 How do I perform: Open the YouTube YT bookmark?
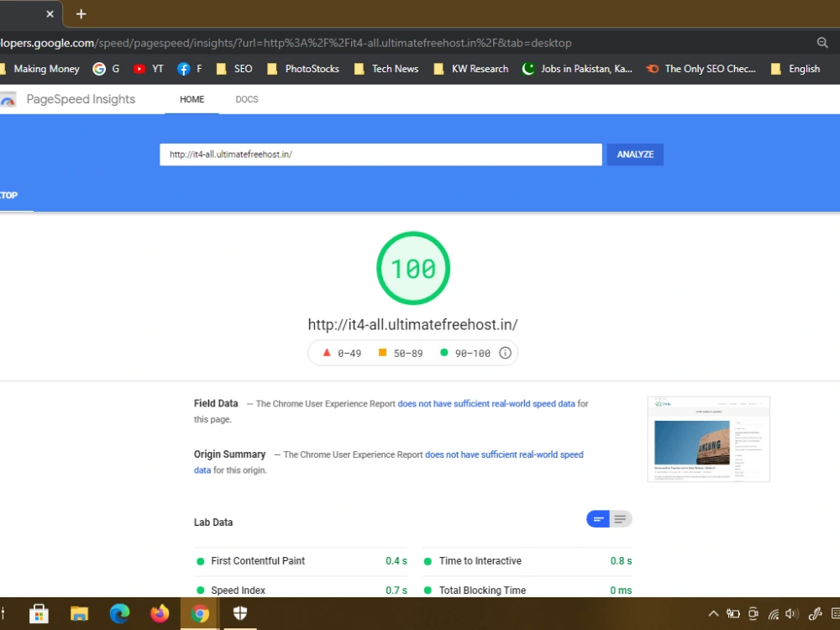(x=149, y=69)
